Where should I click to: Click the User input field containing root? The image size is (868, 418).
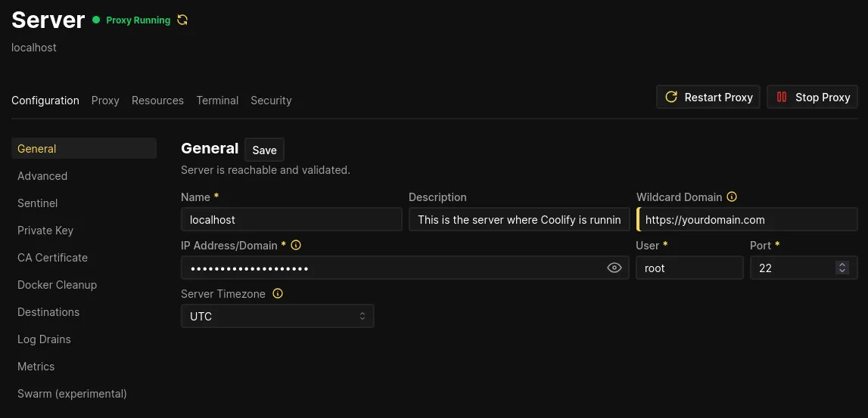tap(689, 268)
